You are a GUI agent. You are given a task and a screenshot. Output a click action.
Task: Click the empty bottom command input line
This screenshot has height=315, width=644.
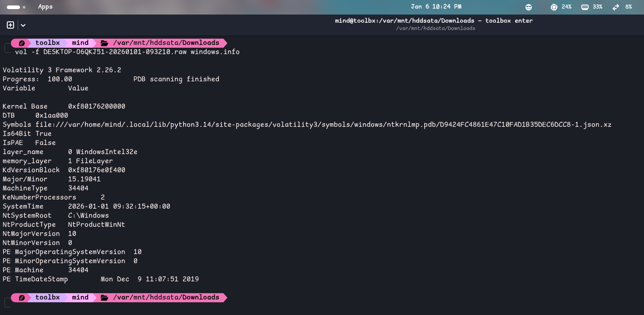pos(136,307)
